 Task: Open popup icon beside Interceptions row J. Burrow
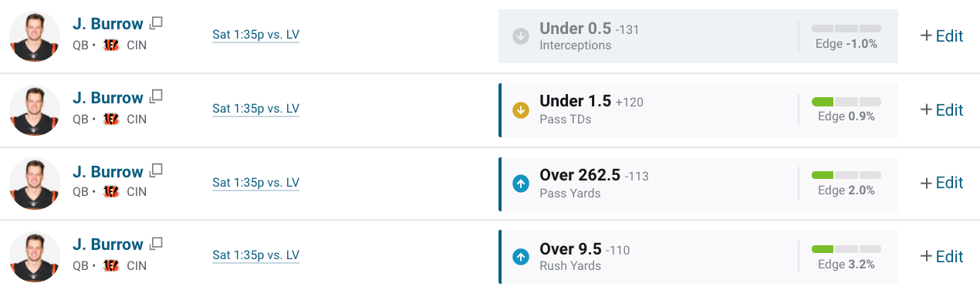[156, 23]
